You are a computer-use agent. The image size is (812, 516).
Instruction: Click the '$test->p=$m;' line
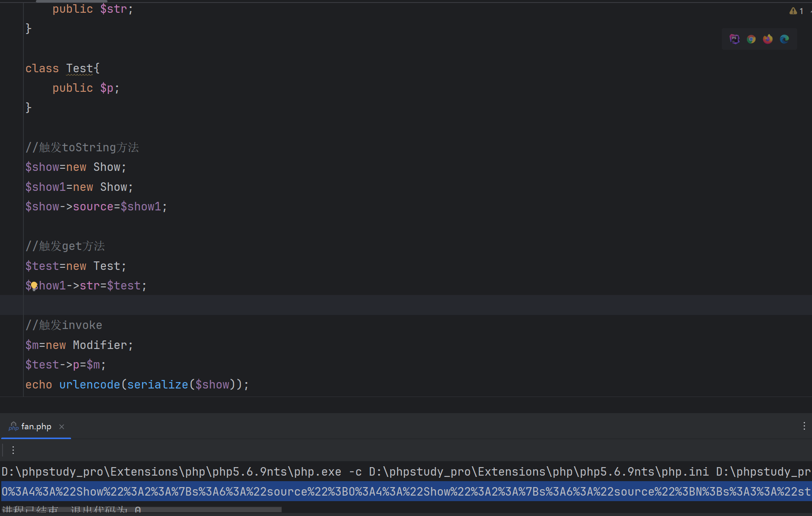tap(66, 365)
